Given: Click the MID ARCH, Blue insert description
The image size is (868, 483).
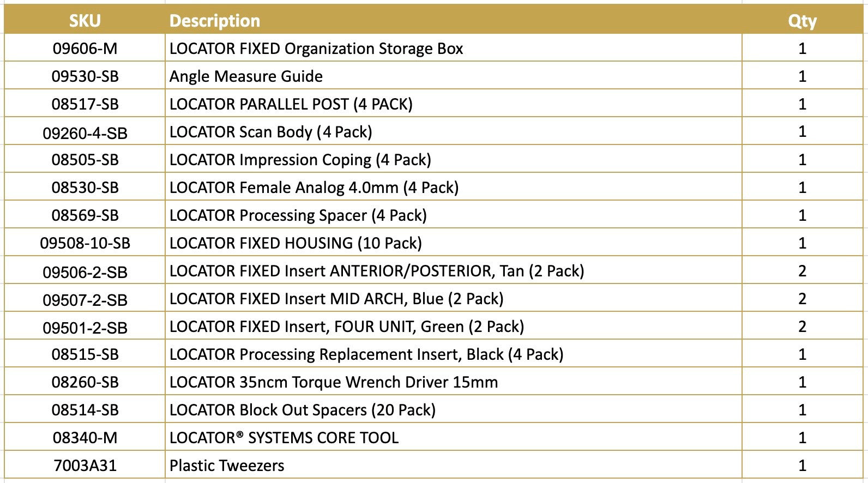Looking at the screenshot, I should point(336,299).
